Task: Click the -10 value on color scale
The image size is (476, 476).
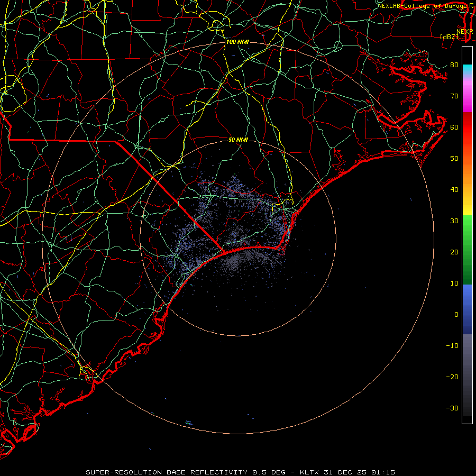Action: 452,346
